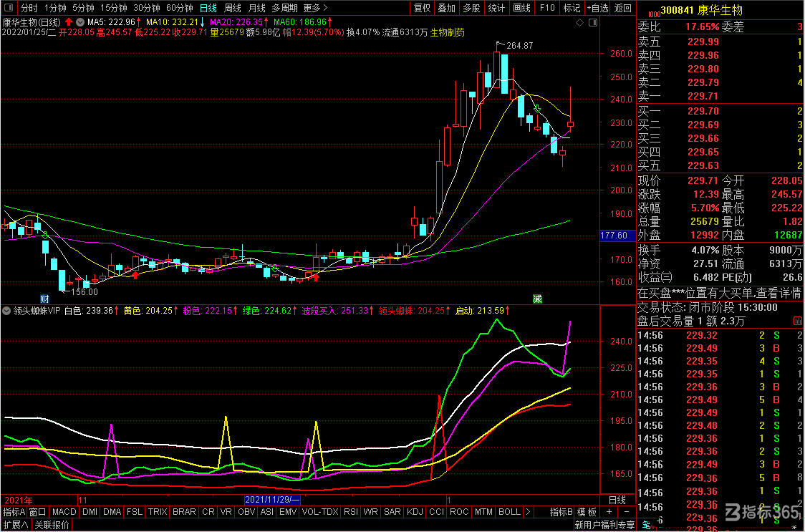
Task: Select the CR indicator tab
Action: pyautogui.click(x=208, y=512)
